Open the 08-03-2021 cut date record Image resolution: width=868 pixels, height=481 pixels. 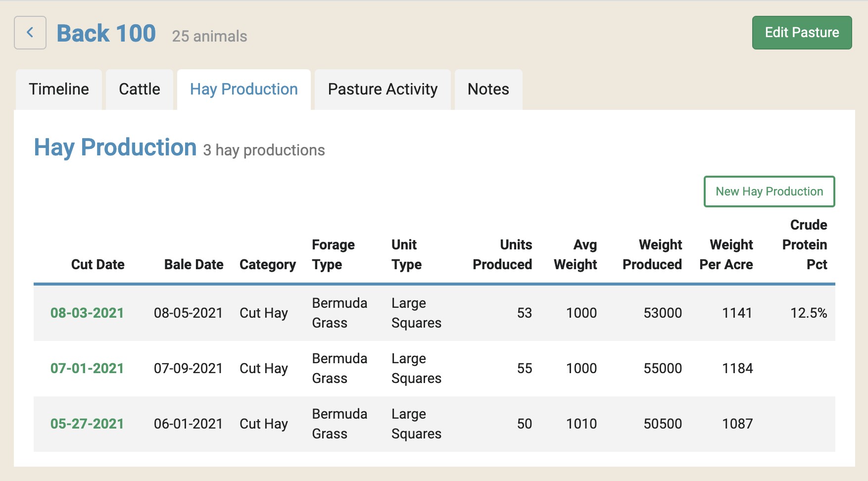[x=87, y=313]
